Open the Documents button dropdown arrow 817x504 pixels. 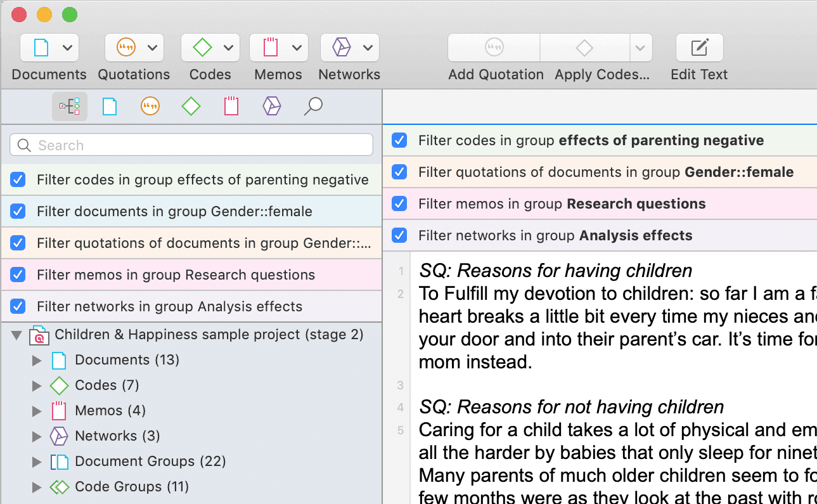(x=68, y=48)
